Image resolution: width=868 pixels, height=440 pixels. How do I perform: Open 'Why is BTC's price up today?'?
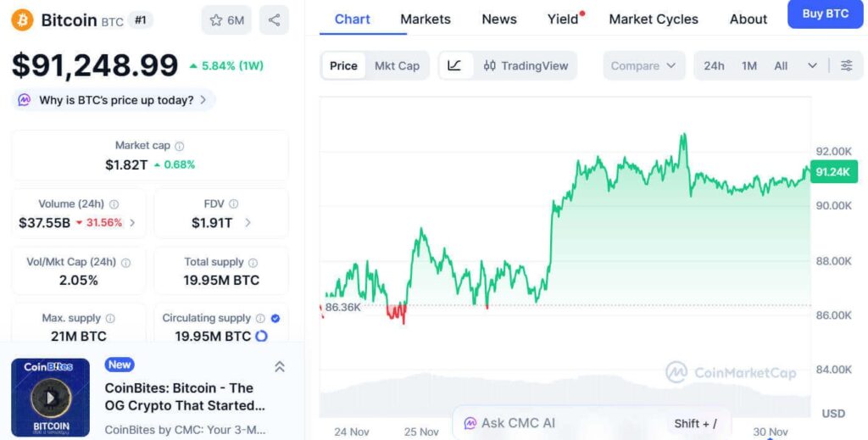(115, 100)
